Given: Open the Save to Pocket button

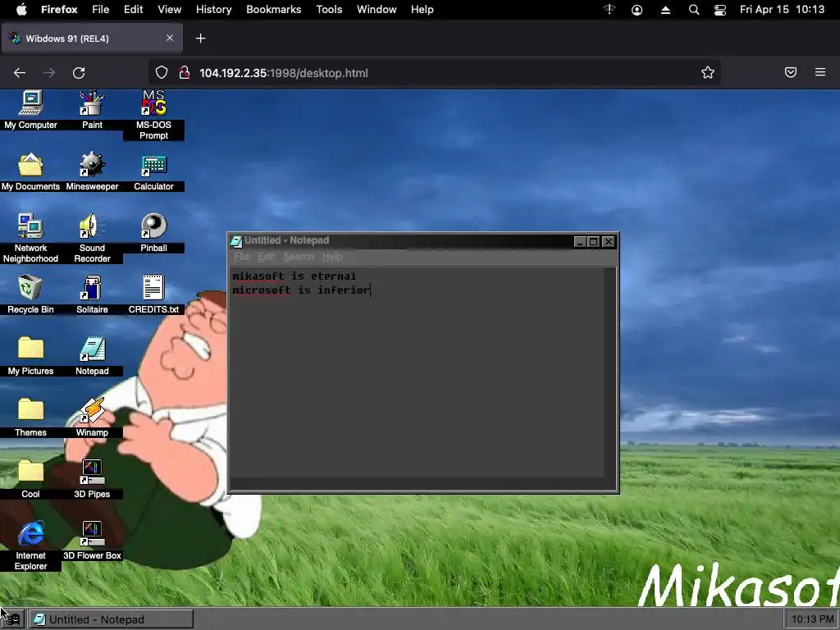Looking at the screenshot, I should tap(791, 73).
